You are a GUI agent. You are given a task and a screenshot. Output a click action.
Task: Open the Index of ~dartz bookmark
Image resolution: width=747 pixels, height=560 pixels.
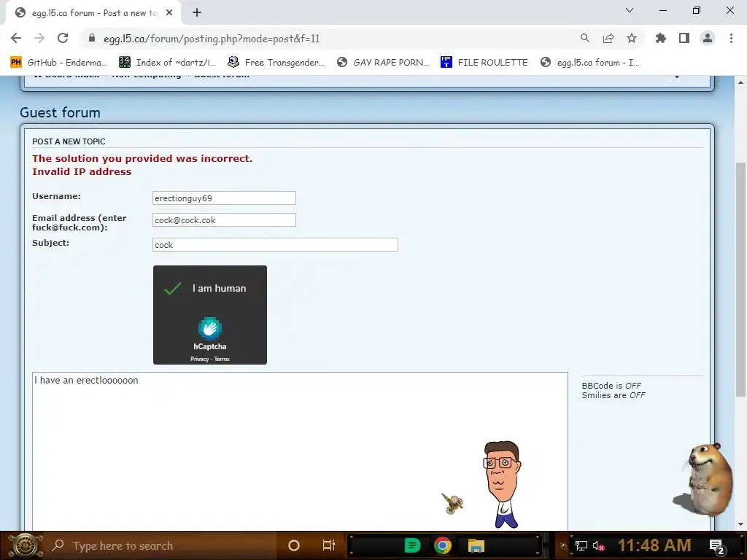167,63
